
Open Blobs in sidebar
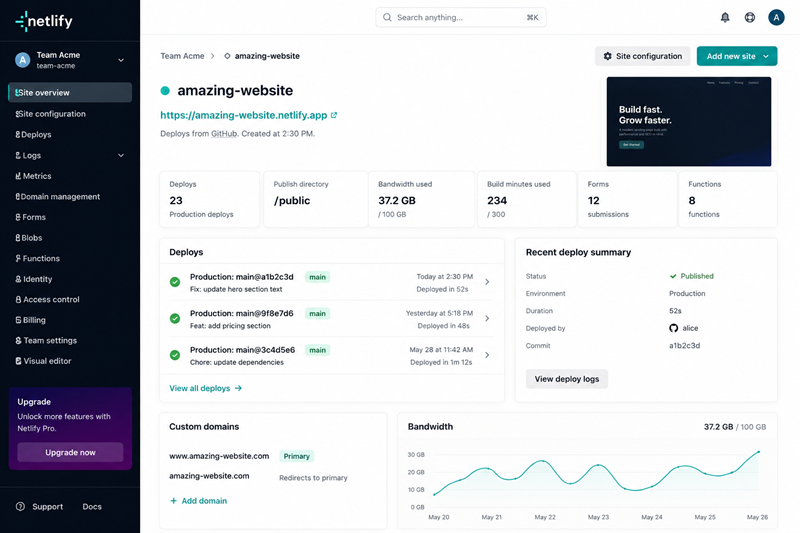click(x=70, y=238)
